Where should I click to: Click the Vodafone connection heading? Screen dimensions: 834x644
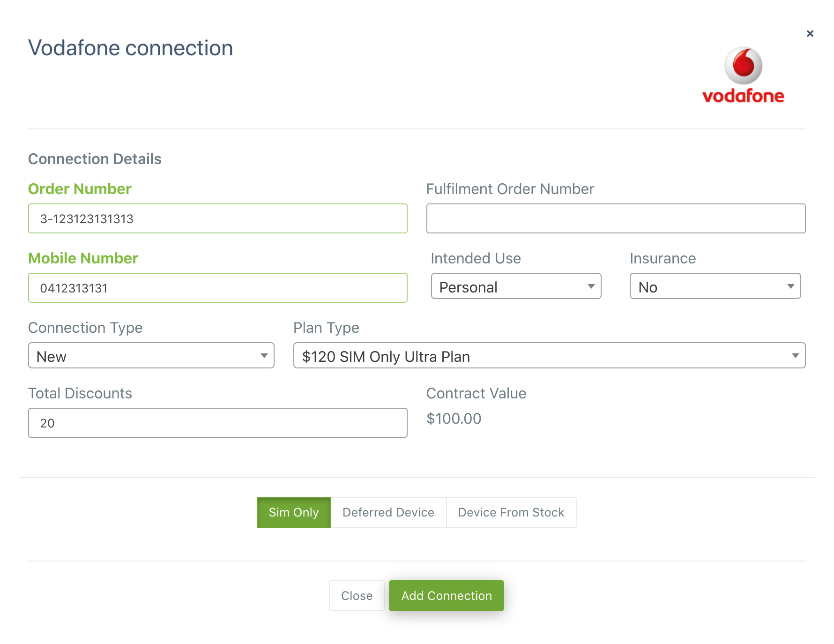pyautogui.click(x=131, y=48)
